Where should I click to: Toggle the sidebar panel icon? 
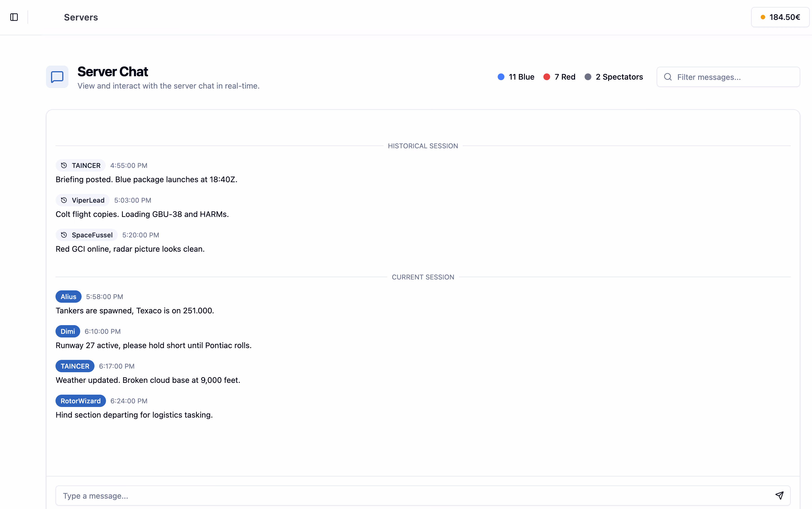point(14,17)
